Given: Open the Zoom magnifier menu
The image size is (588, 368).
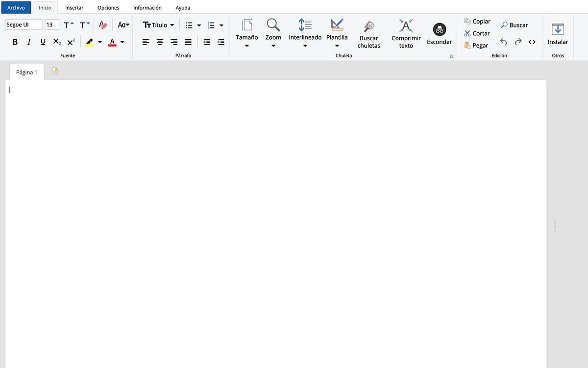Looking at the screenshot, I should (x=273, y=33).
